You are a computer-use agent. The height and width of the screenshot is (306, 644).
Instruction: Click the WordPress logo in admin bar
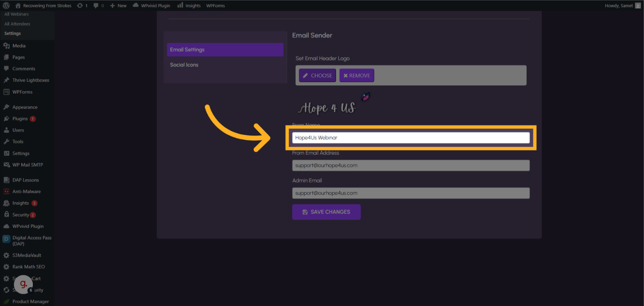(6, 6)
